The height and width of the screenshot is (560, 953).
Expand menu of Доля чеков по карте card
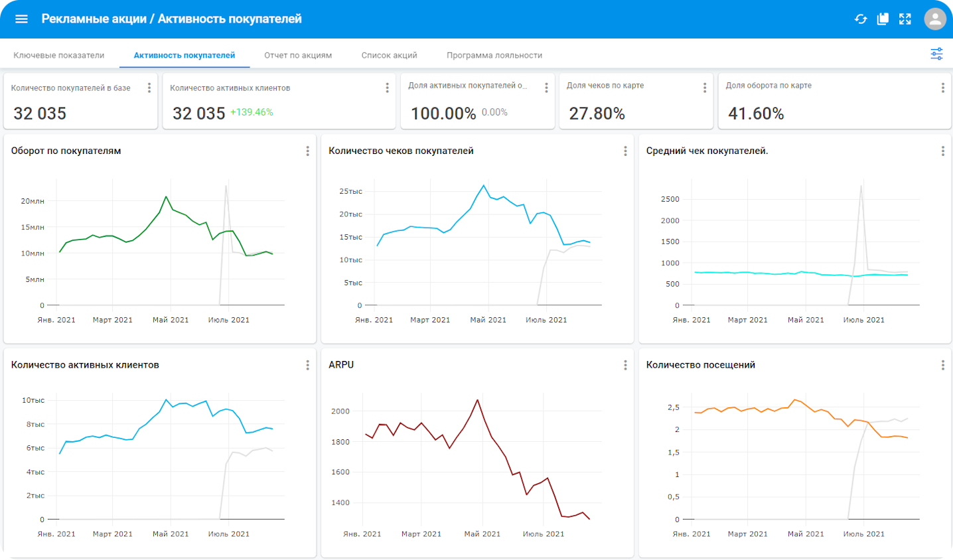(x=705, y=88)
